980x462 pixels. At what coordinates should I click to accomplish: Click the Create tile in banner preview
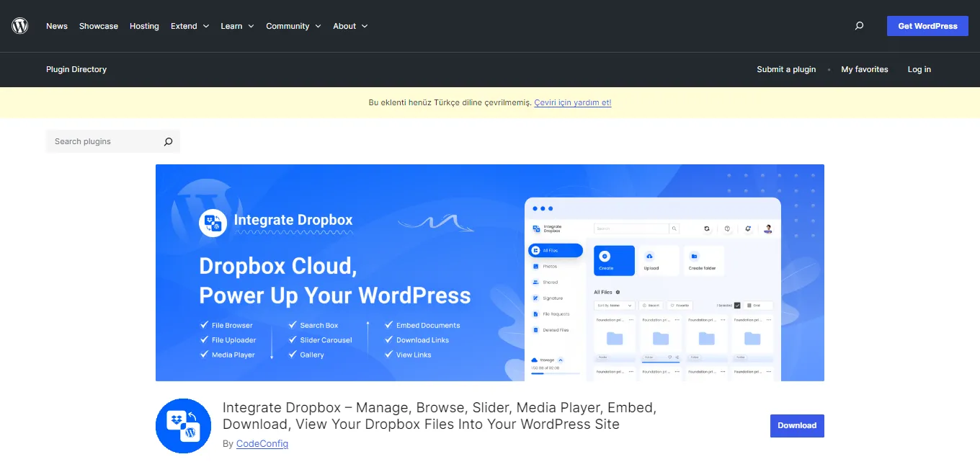614,260
